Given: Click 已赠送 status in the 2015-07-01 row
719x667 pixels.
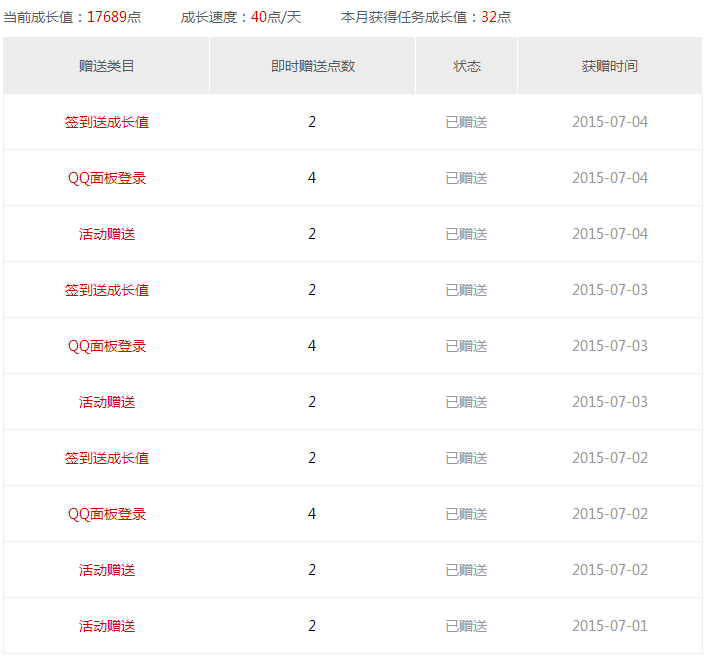Looking at the screenshot, I should coord(466,626).
